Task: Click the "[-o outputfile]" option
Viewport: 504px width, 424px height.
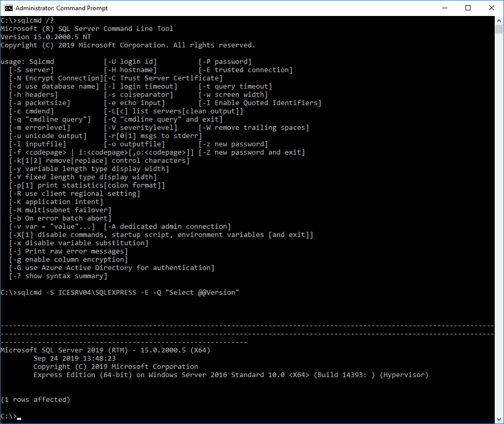Action: tap(134, 144)
